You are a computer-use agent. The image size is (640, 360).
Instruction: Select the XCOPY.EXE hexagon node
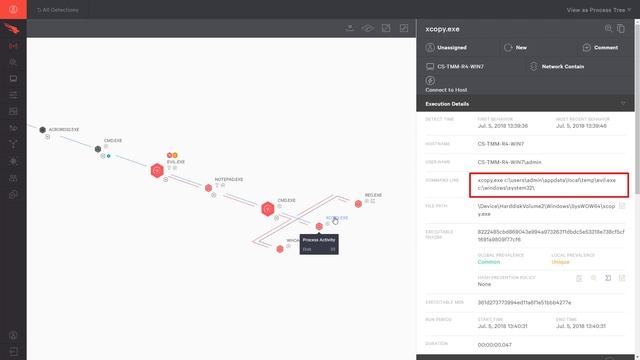(x=319, y=226)
